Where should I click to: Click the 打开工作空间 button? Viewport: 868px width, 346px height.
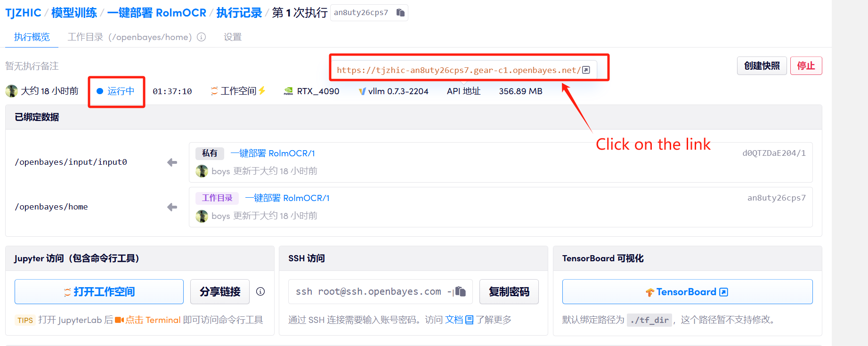[99, 292]
